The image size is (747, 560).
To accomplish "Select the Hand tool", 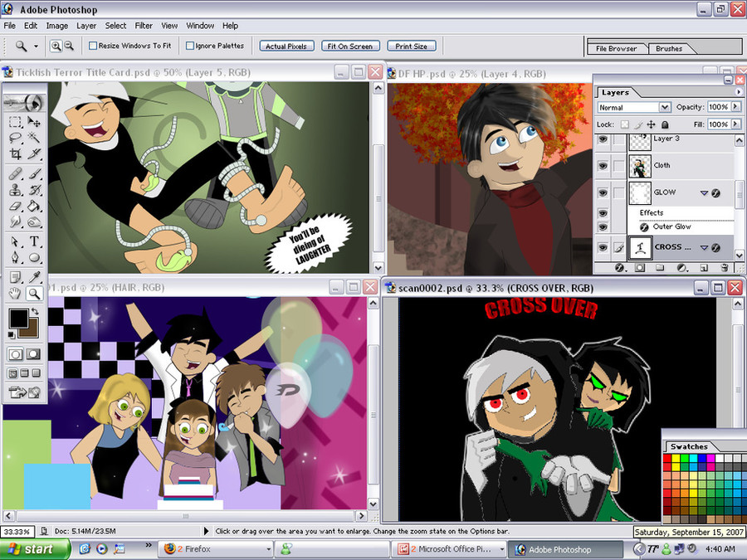I will point(15,294).
